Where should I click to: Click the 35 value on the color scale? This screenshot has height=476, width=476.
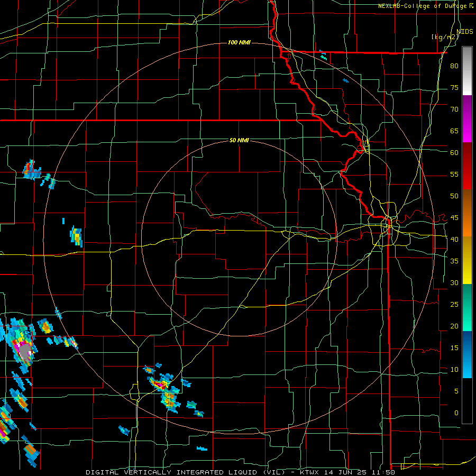[454, 261]
